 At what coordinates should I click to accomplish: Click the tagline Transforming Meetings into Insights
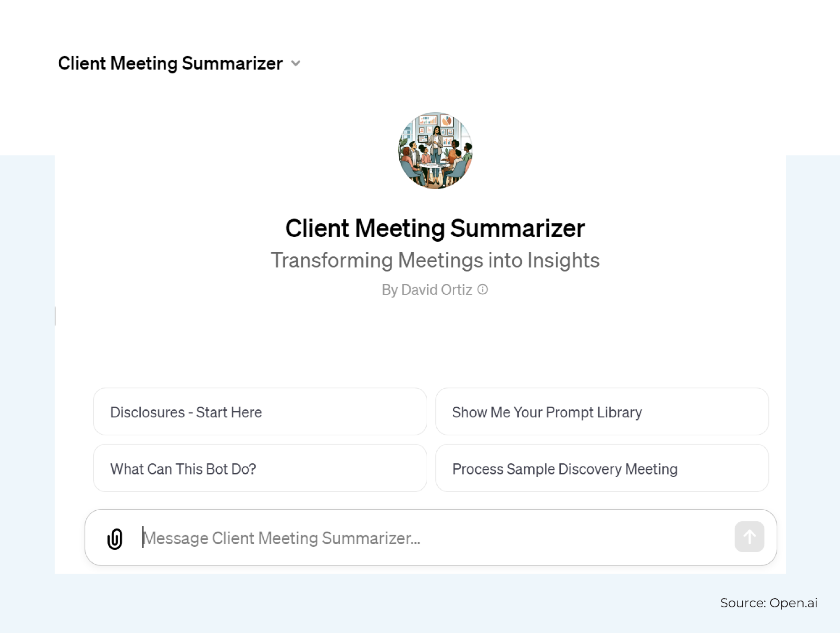pyautogui.click(x=436, y=260)
